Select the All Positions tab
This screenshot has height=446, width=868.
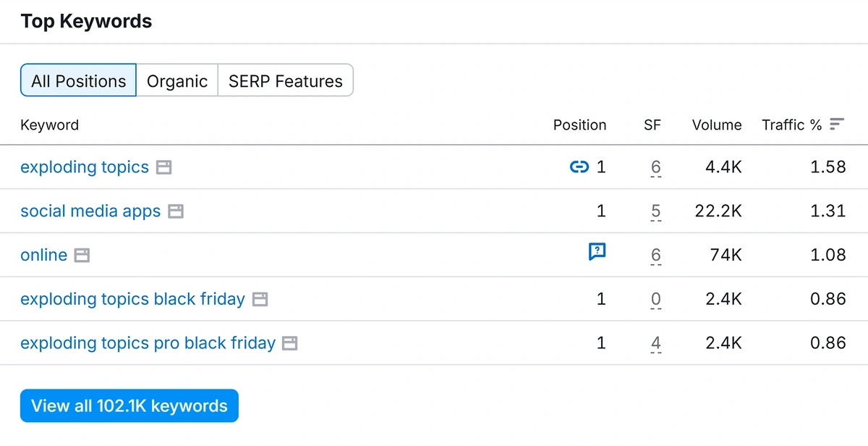pos(78,80)
